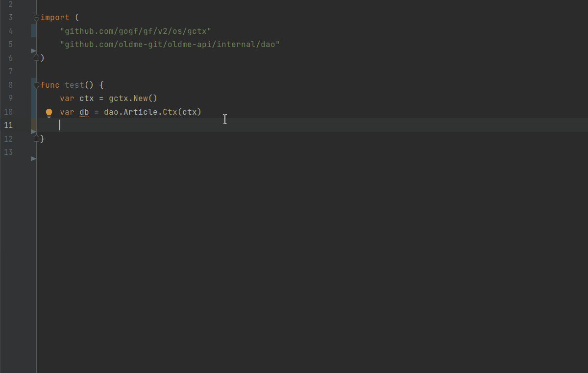Click fold end marker beside import's closing parenthesis
Screen dimensions: 588x373
point(36,57)
